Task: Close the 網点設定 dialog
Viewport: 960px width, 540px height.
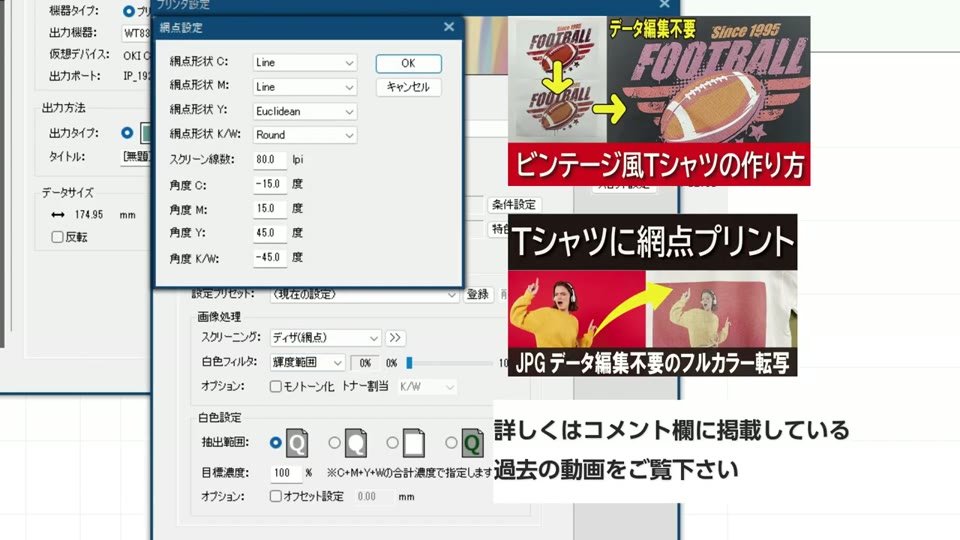Action: click(x=449, y=27)
